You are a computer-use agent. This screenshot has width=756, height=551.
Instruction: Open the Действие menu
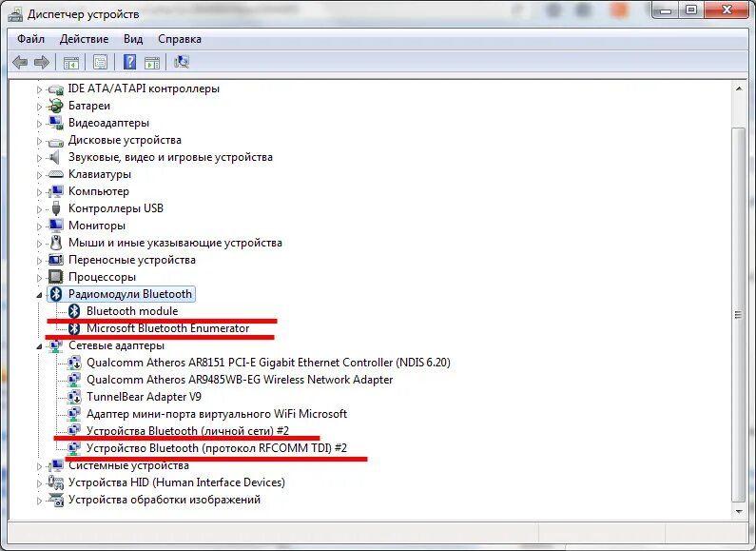pos(84,39)
